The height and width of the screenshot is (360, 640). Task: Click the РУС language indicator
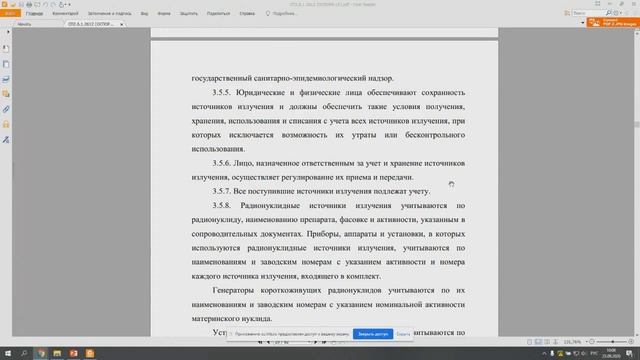click(594, 353)
